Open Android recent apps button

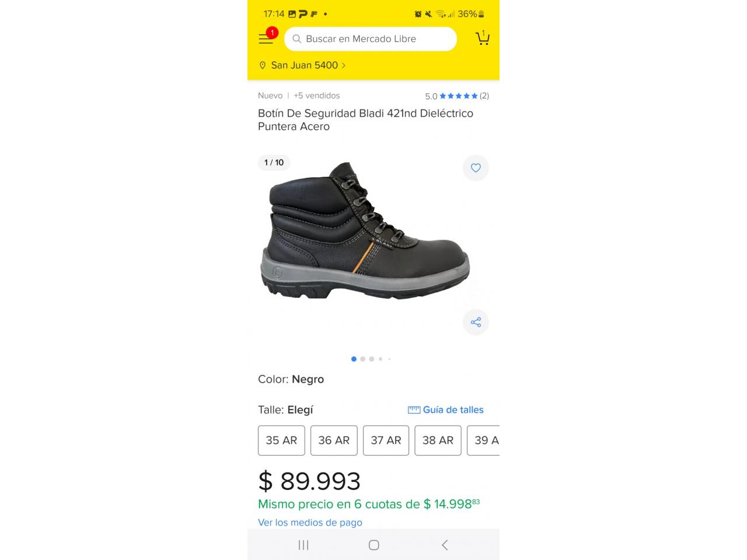pos(303,545)
